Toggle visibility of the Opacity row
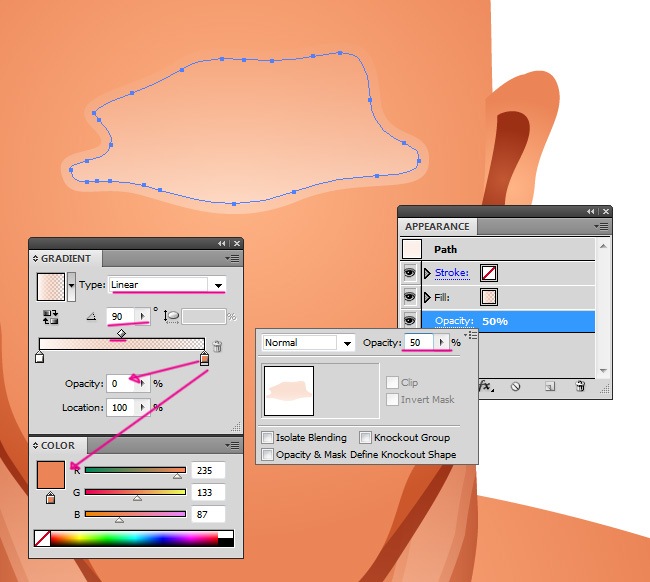Image resolution: width=650 pixels, height=582 pixels. coord(410,320)
